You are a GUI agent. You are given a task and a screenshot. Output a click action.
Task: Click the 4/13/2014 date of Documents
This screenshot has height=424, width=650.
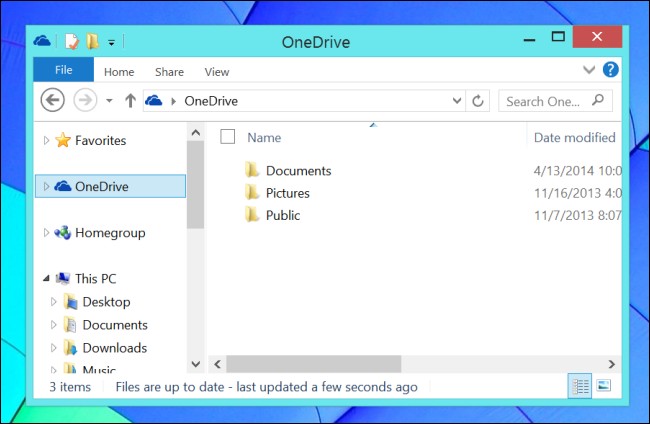coord(577,171)
